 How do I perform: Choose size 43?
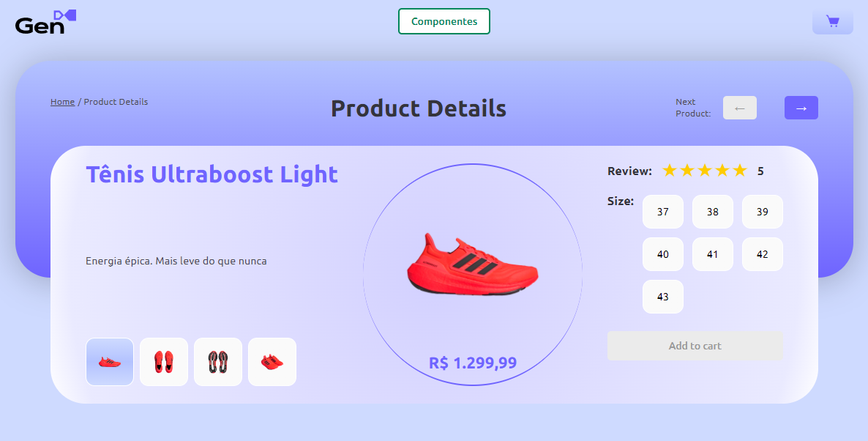(663, 297)
